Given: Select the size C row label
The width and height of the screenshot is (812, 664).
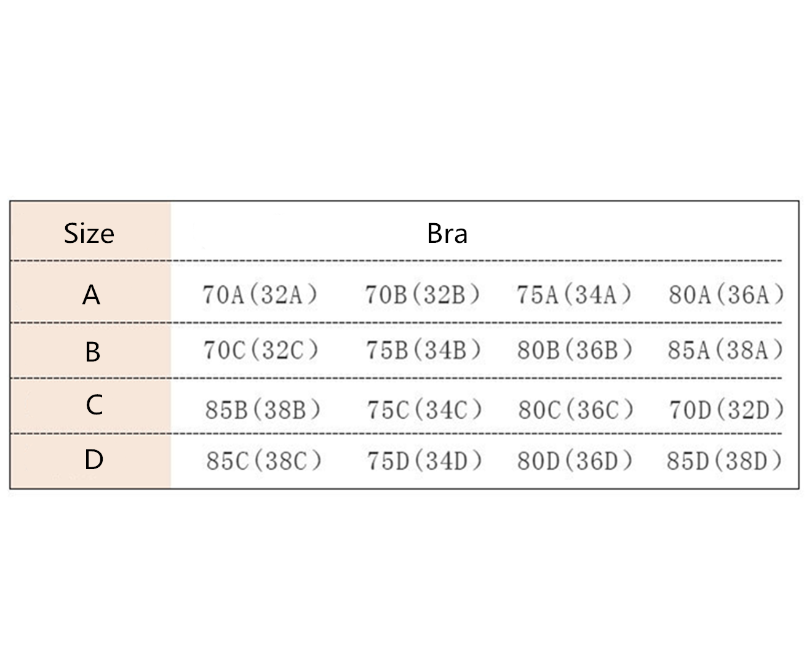Looking at the screenshot, I should click(x=94, y=405).
